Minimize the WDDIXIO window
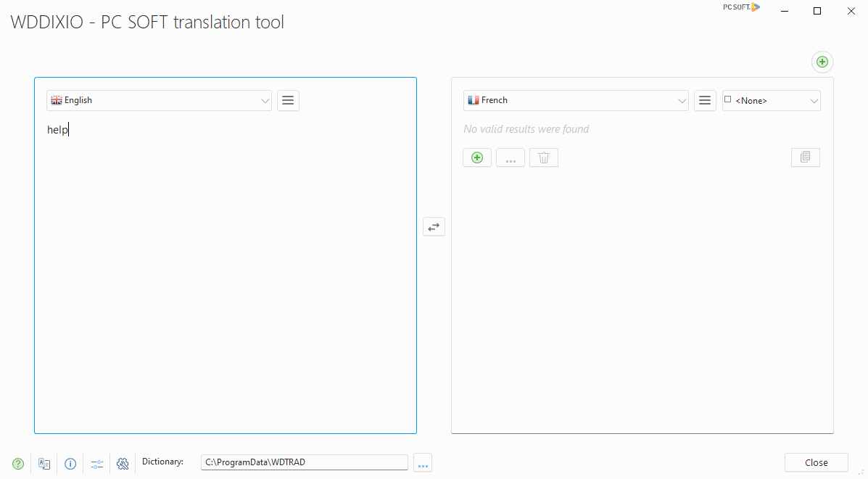This screenshot has width=868, height=479. (x=785, y=11)
